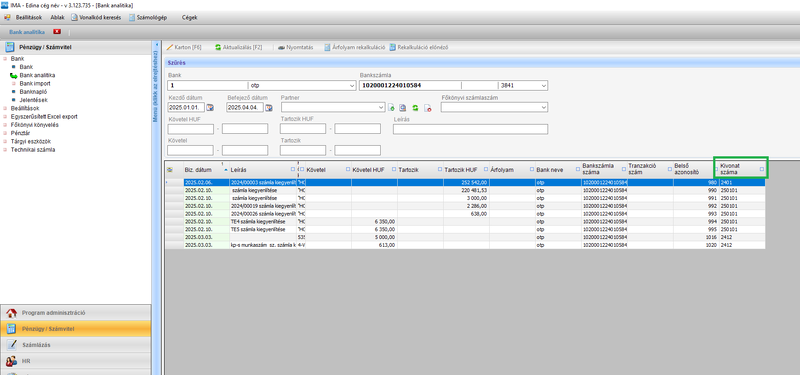800x375 pixels.
Task: Expand Főkönyvi könyvelés tree node
Action: point(5,125)
